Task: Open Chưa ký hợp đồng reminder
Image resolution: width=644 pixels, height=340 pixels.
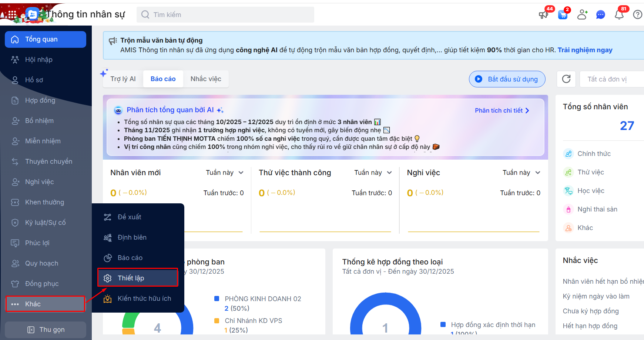Action: (x=591, y=311)
